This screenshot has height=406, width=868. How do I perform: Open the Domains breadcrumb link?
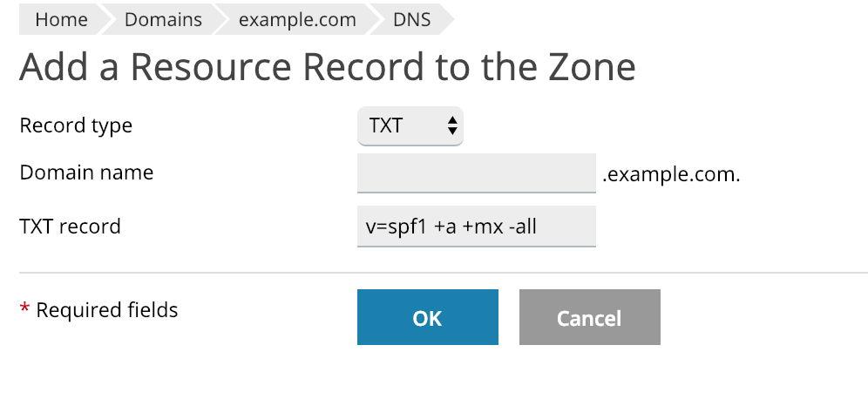pos(163,19)
